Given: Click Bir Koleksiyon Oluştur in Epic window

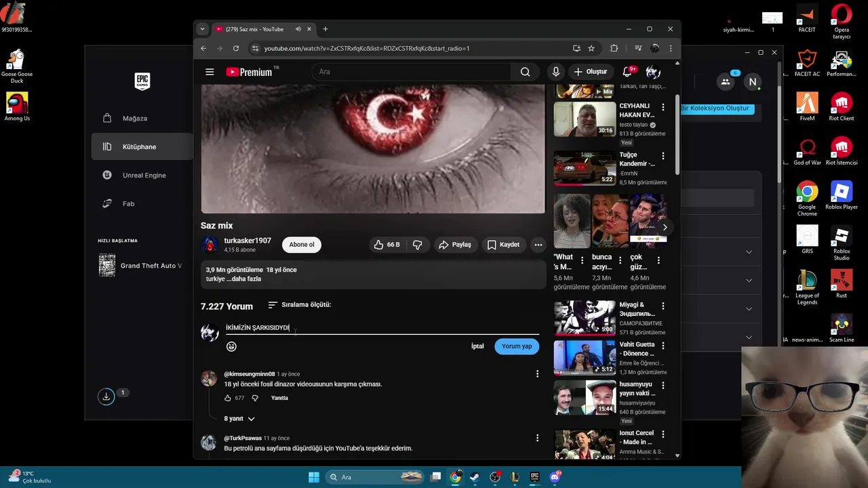Looking at the screenshot, I should click(x=717, y=108).
